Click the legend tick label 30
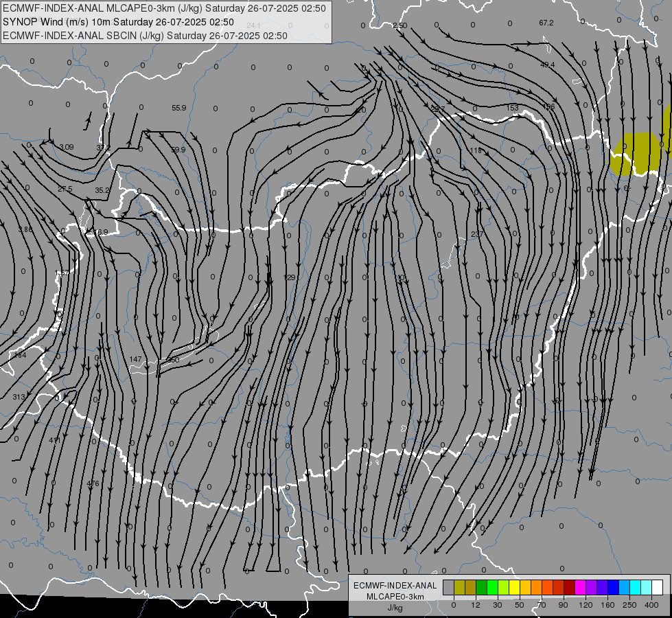This screenshot has height=618, width=672. coord(498,605)
